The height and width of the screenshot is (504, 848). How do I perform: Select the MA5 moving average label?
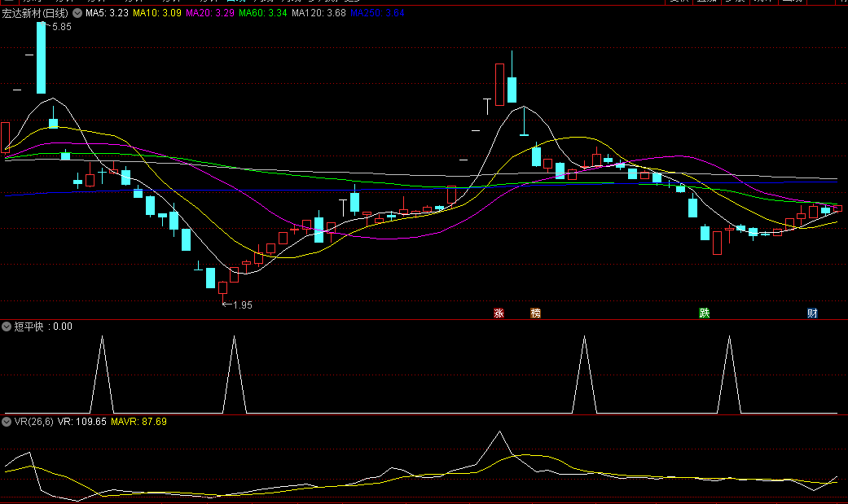coord(107,13)
